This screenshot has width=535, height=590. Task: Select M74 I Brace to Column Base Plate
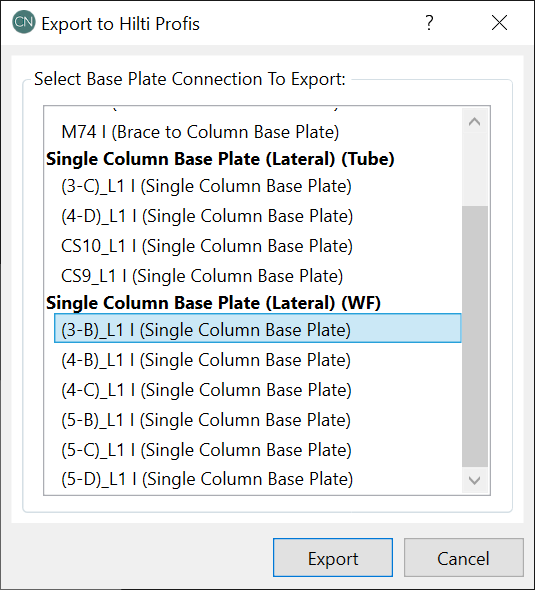(200, 132)
